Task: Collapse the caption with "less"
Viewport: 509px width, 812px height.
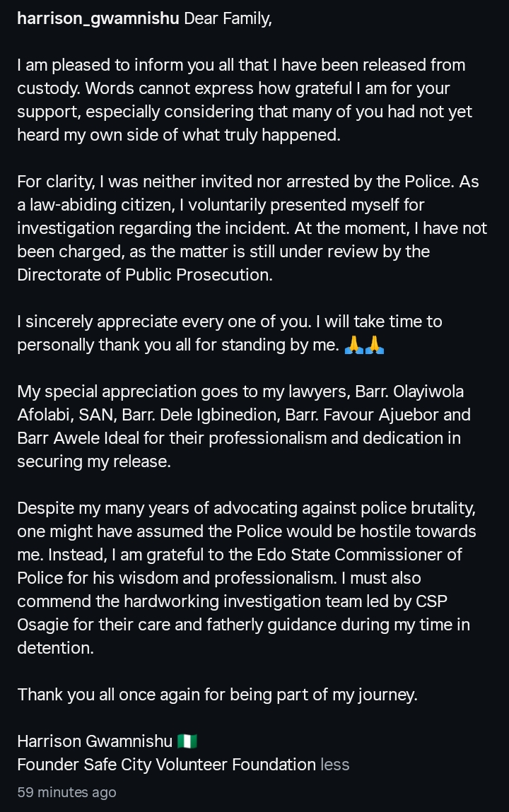Action: [x=335, y=764]
